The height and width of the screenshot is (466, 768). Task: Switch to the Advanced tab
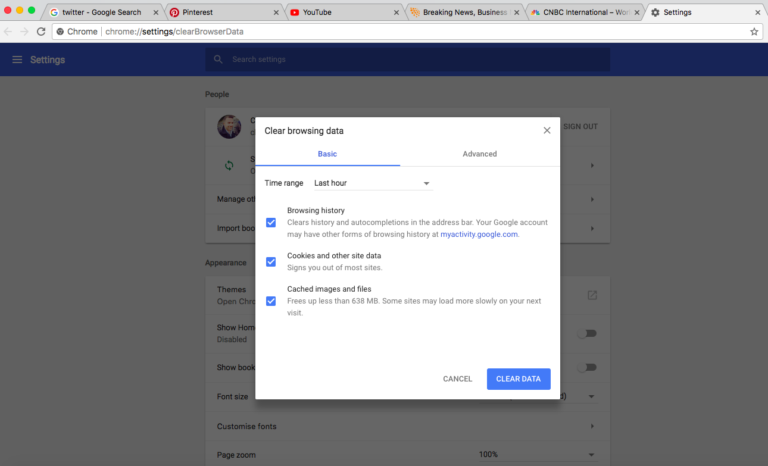479,154
